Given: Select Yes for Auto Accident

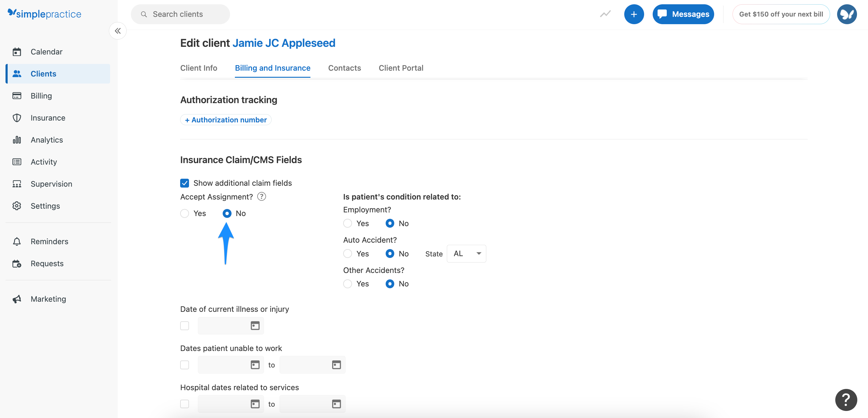Looking at the screenshot, I should pyautogui.click(x=347, y=253).
